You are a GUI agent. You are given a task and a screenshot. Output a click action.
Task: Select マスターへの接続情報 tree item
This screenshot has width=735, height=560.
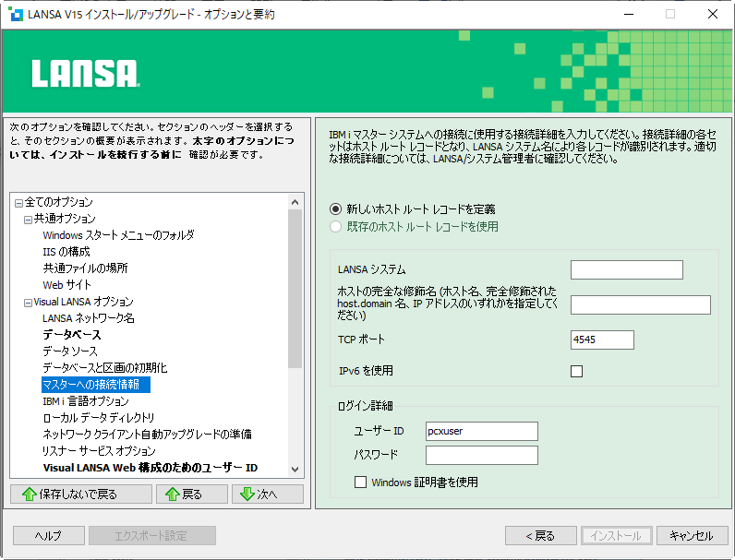coord(96,385)
